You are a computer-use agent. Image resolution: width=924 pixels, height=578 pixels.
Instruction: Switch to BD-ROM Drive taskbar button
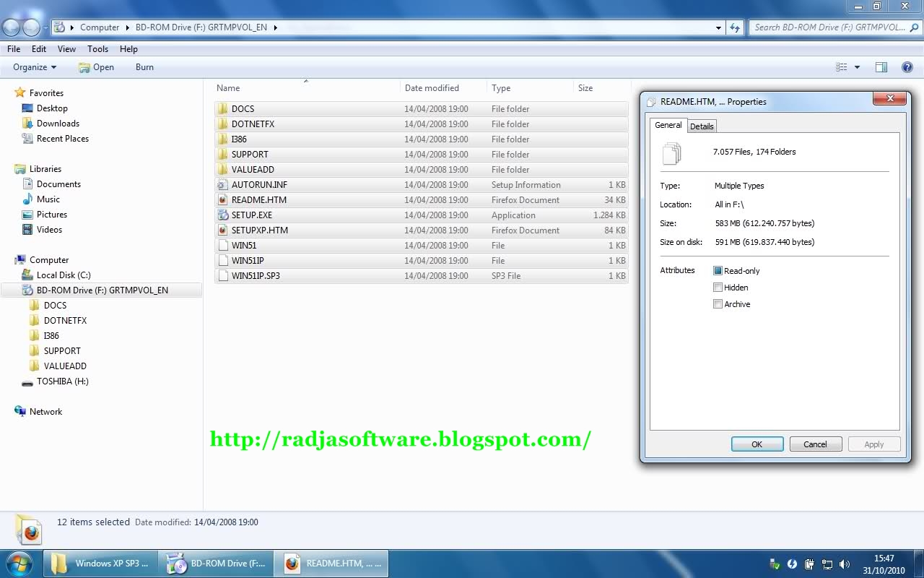(x=217, y=564)
